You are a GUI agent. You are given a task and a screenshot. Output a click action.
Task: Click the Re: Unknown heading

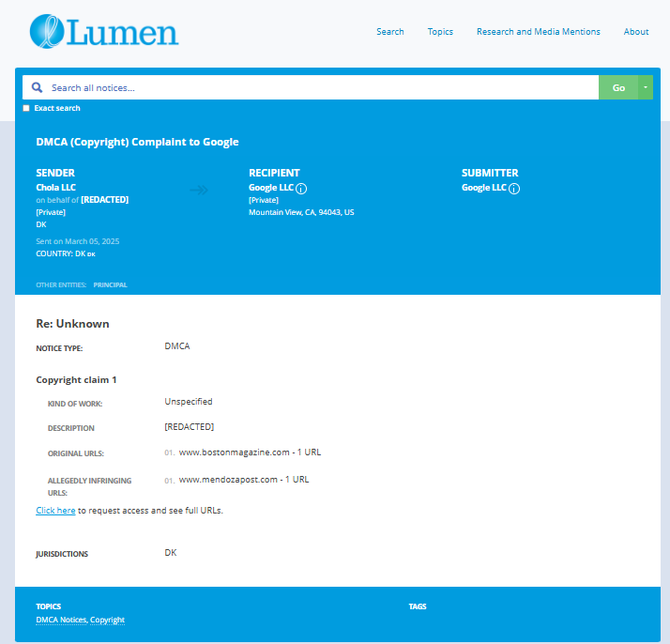pyautogui.click(x=72, y=324)
